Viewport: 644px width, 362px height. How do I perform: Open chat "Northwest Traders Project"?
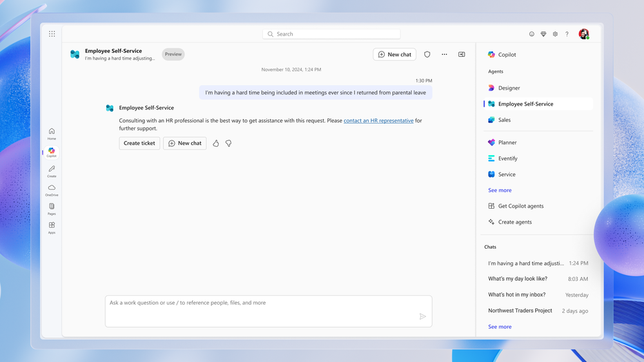538,310
